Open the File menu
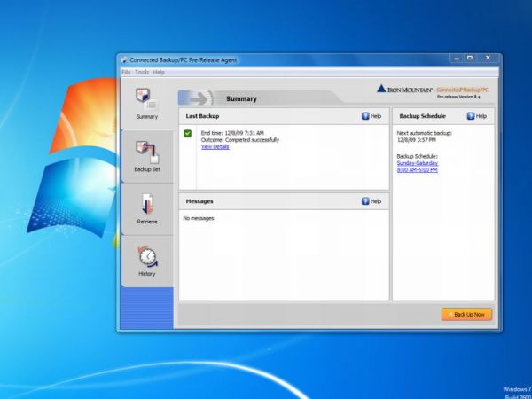Viewport: 532px width, 399px height. point(126,72)
